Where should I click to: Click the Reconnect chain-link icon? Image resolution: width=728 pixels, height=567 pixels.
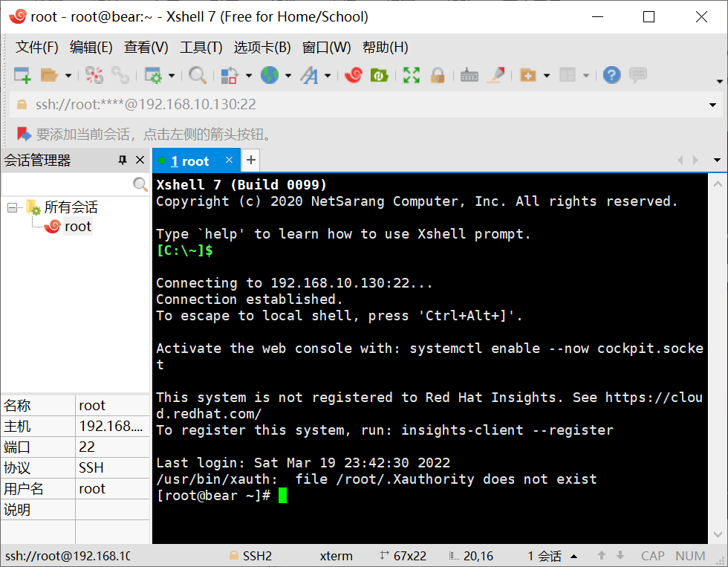(x=120, y=75)
